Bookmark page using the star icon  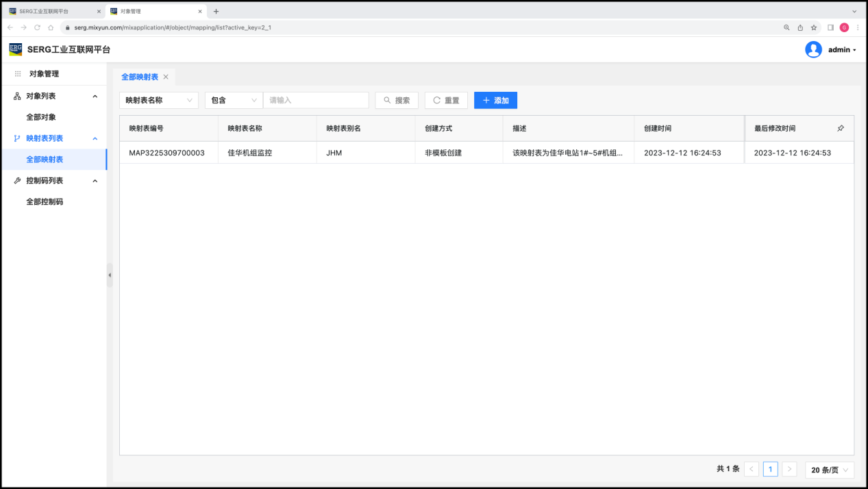click(x=814, y=27)
